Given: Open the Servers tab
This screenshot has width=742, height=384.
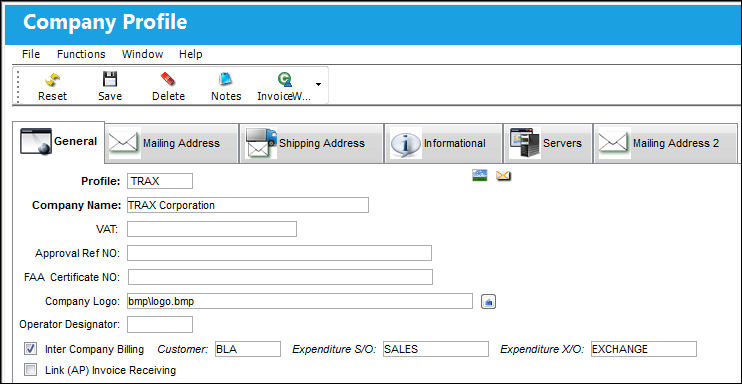Looking at the screenshot, I should tap(548, 143).
